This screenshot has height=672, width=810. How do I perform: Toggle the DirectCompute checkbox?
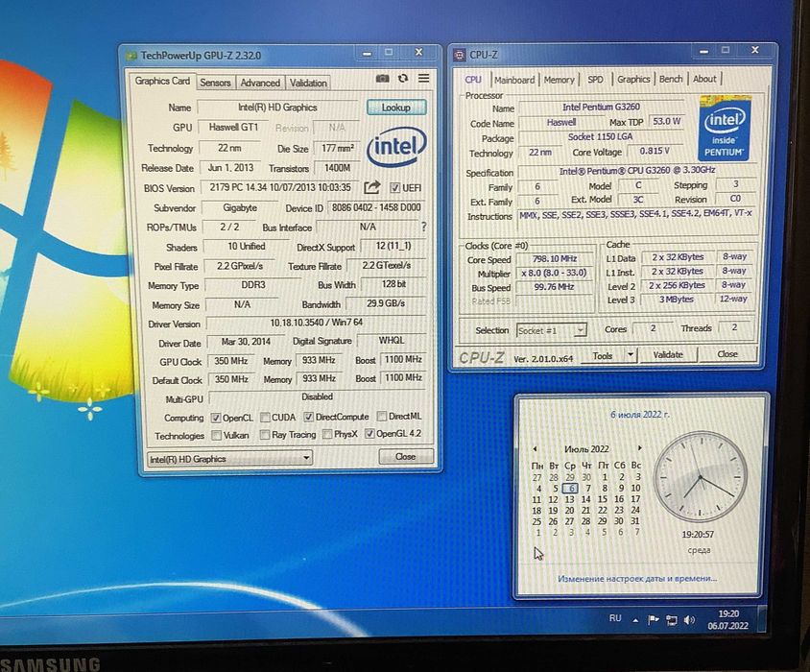point(308,417)
